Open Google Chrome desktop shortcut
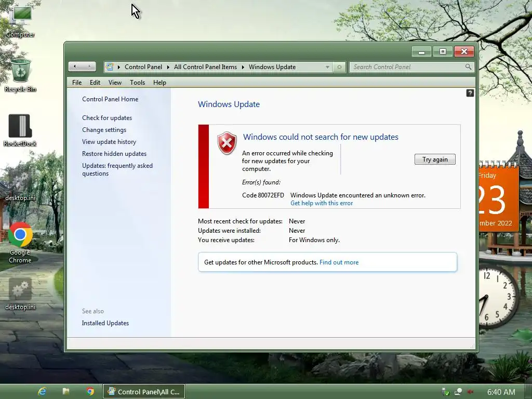The height and width of the screenshot is (399, 532). coord(20,243)
